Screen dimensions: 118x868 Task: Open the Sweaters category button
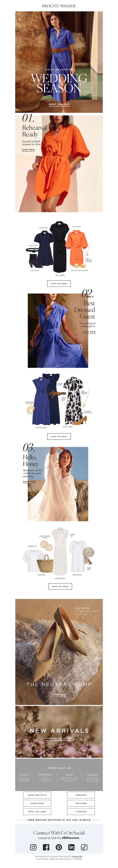click(37, 803)
